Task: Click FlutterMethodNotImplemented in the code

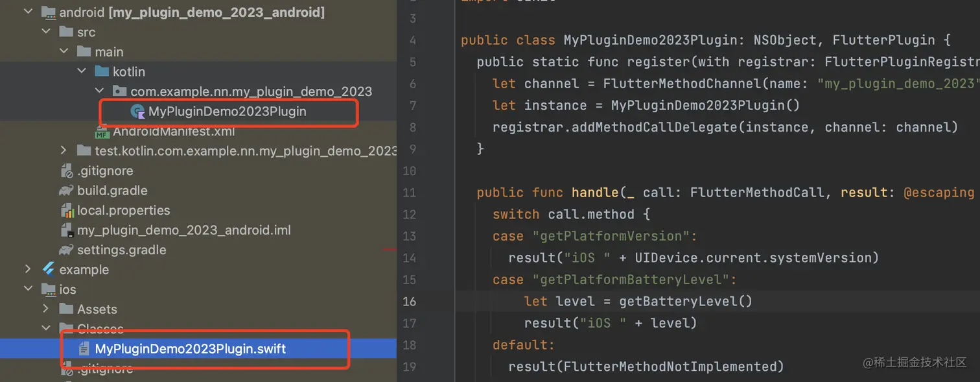Action: (670, 366)
